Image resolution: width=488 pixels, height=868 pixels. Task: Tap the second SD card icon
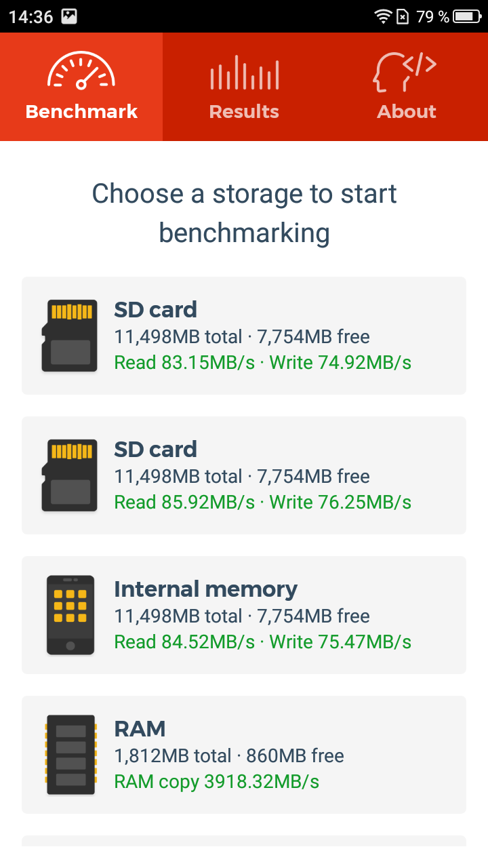coord(69,475)
